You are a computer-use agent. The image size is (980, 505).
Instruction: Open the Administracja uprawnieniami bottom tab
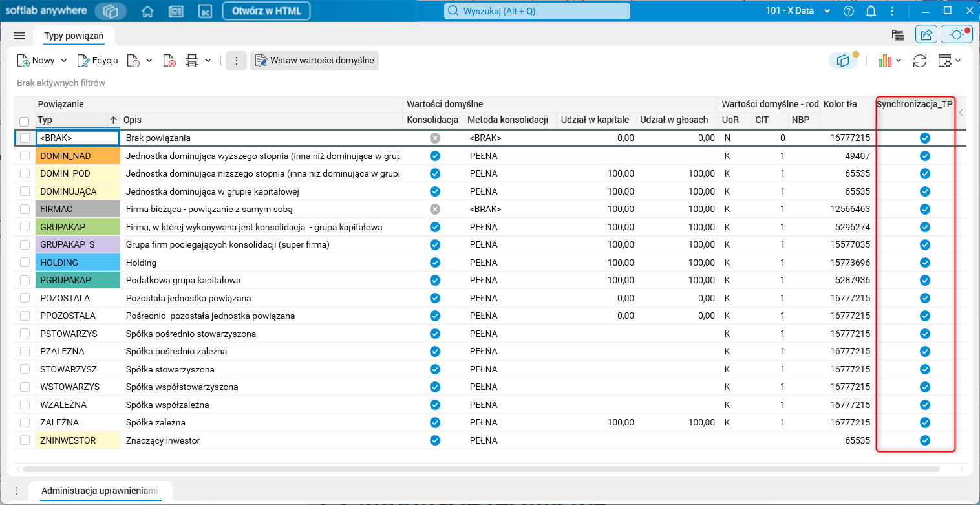[100, 491]
